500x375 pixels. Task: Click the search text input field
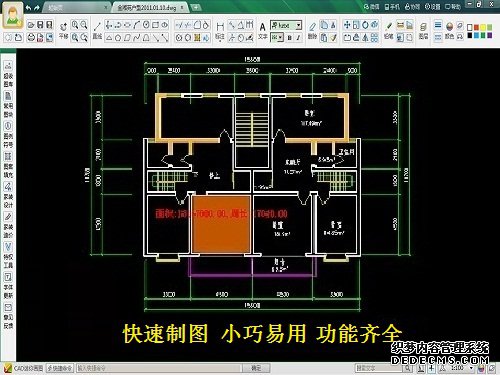378,368
